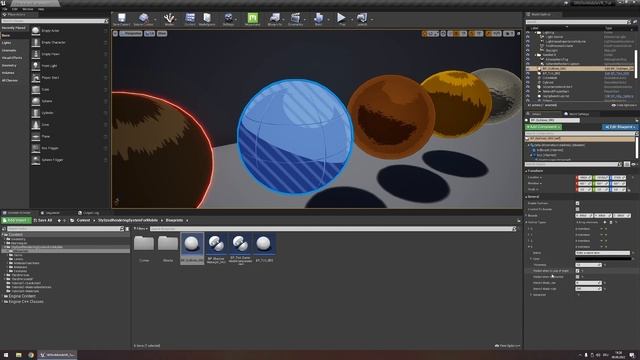The image size is (640, 360).
Task: Toggle the checkbox below Enable Outlines
Action: 577,209
